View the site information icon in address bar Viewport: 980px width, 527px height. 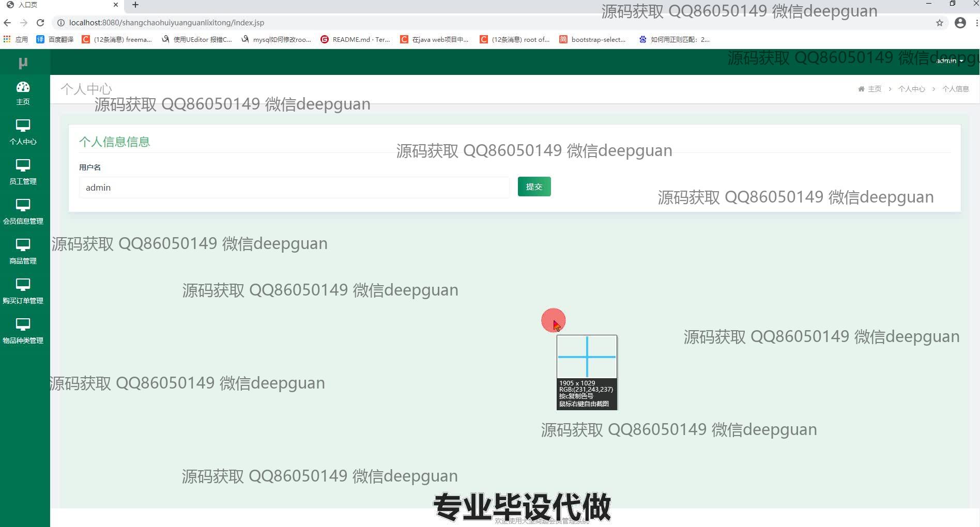(60, 23)
